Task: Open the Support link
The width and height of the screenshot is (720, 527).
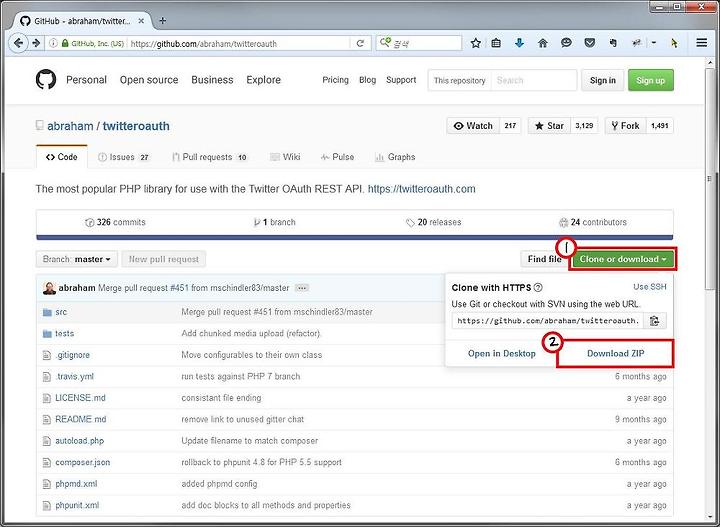Action: (x=401, y=80)
